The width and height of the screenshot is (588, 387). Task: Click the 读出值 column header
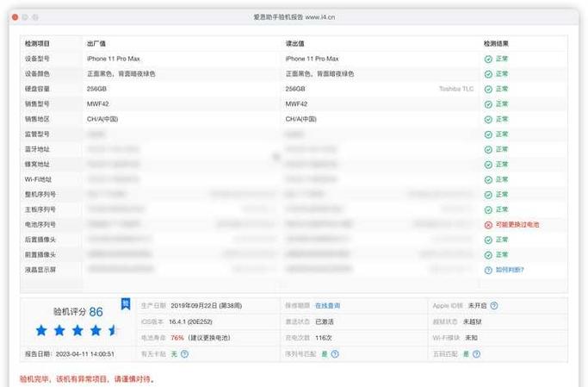[294, 44]
